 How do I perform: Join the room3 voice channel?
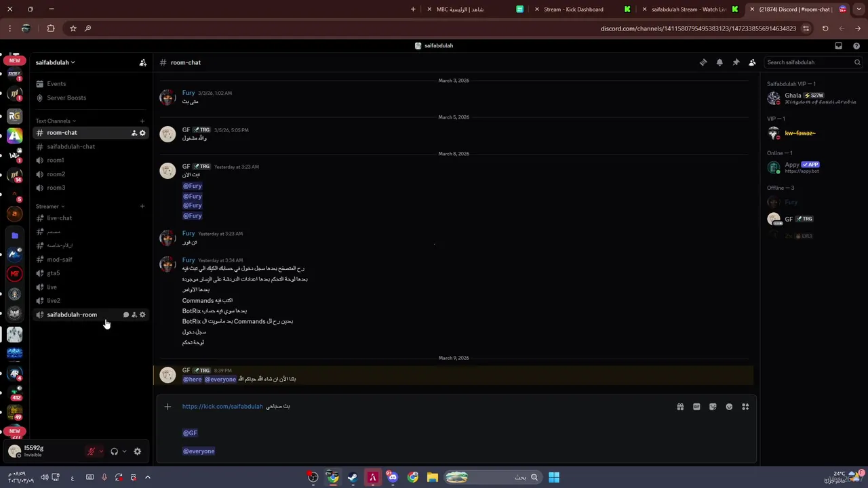[56, 188]
